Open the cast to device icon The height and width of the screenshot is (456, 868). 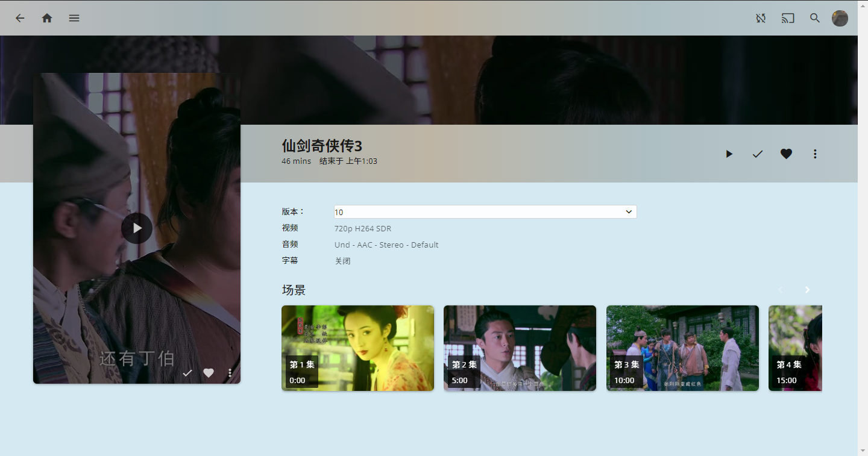coord(788,18)
